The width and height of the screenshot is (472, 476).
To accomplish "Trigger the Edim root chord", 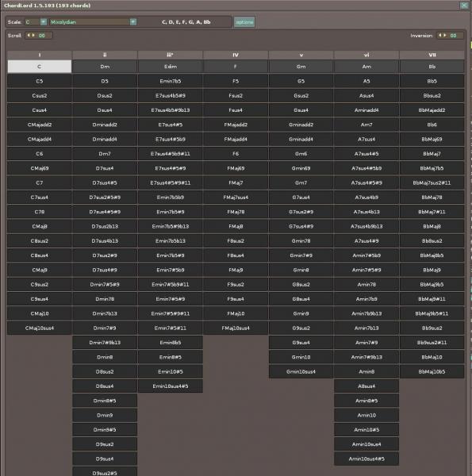I will [171, 67].
